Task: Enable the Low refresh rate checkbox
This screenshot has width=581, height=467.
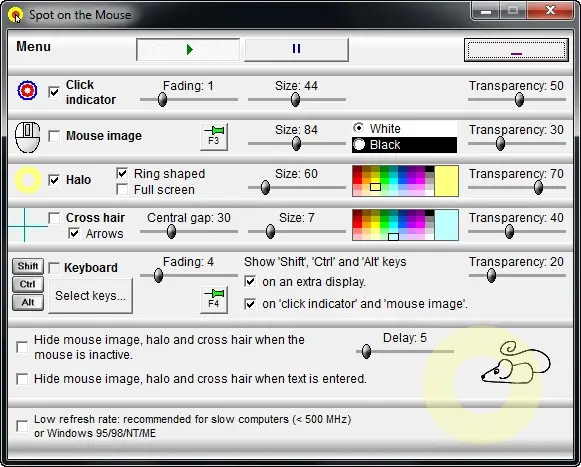Action: pos(22,426)
